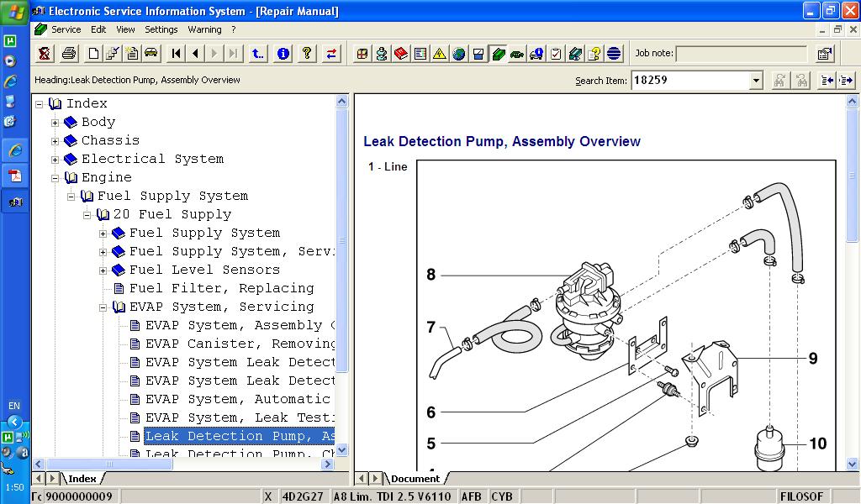
Task: Open the Warning menu
Action: click(204, 29)
